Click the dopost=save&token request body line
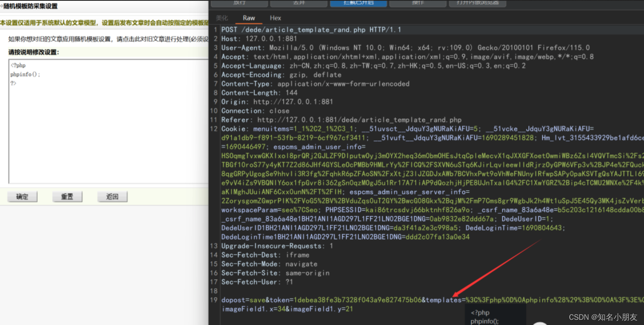This screenshot has height=325, width=644. (x=432, y=300)
